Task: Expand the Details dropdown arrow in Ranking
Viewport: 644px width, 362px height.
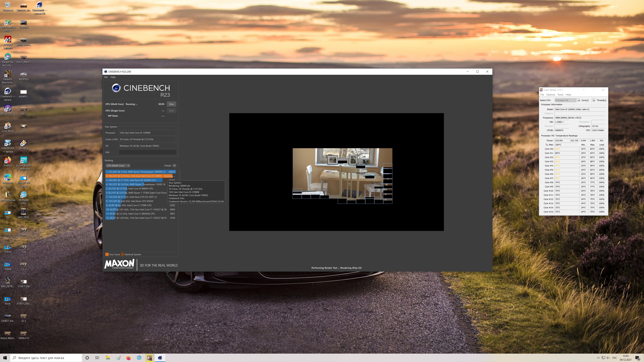Action: pyautogui.click(x=174, y=166)
